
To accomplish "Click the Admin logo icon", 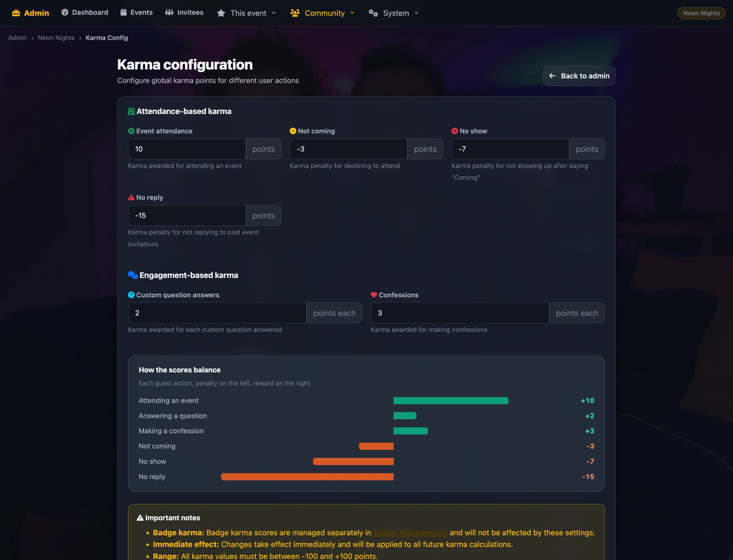I will (x=16, y=13).
